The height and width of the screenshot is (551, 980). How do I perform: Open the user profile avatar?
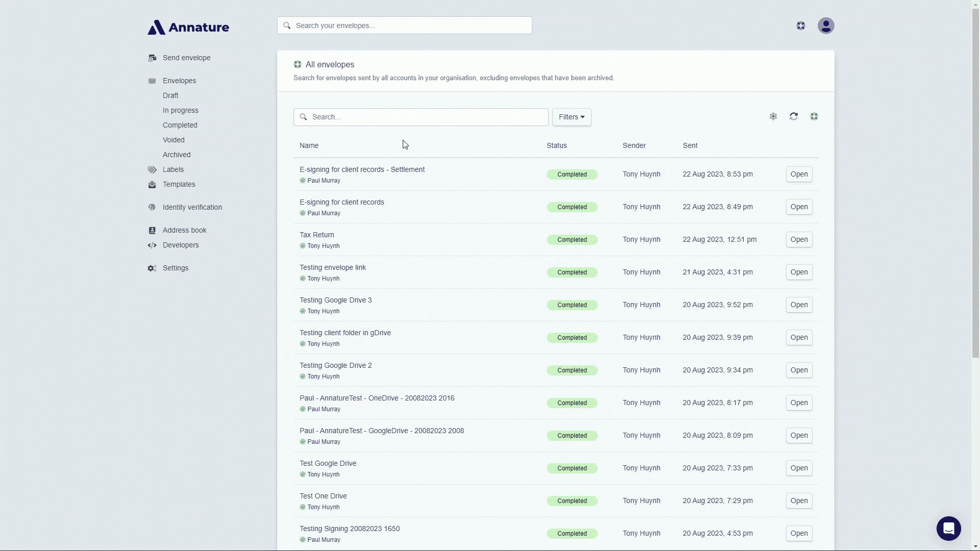click(x=826, y=26)
